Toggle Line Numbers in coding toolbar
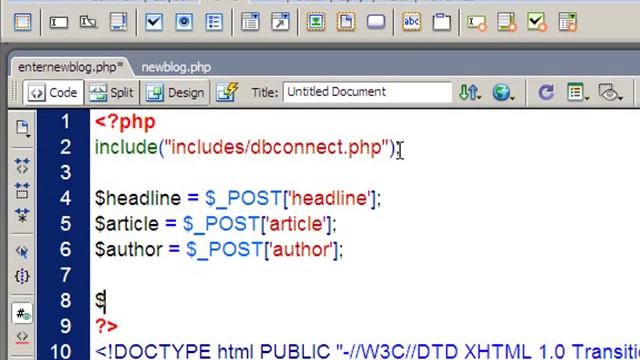This screenshot has width=640, height=360. [x=22, y=313]
